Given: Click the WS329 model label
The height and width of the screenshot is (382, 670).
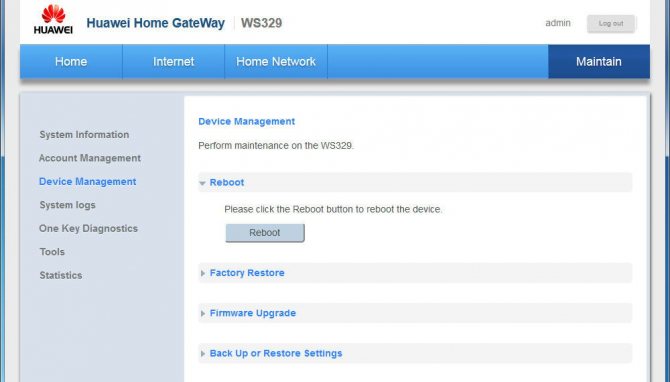Looking at the screenshot, I should (262, 23).
